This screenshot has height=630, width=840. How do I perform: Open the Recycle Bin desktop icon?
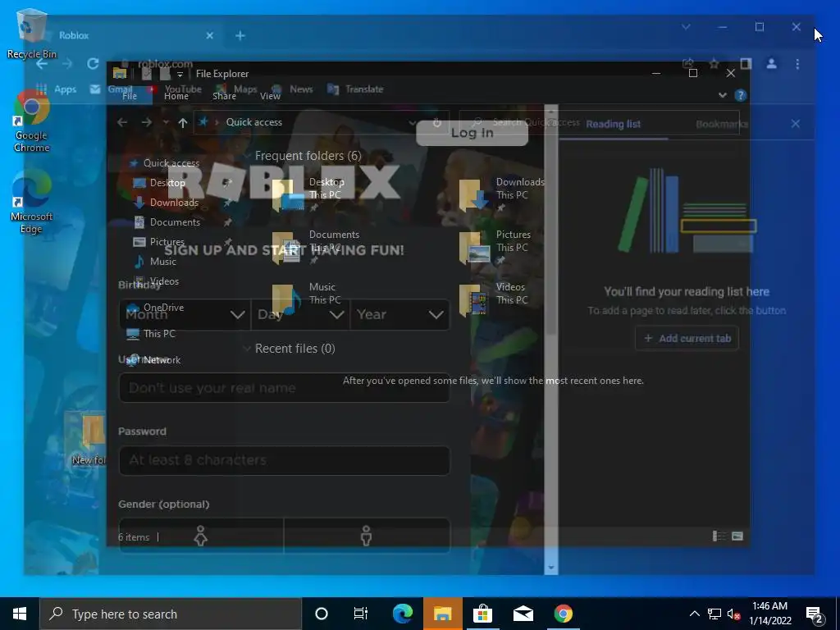coord(31,33)
